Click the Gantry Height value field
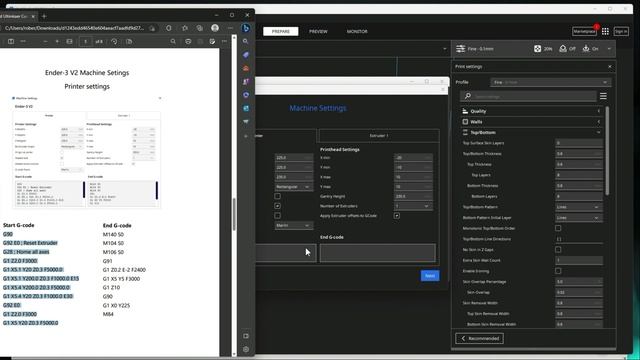The image size is (640, 360). point(413,196)
